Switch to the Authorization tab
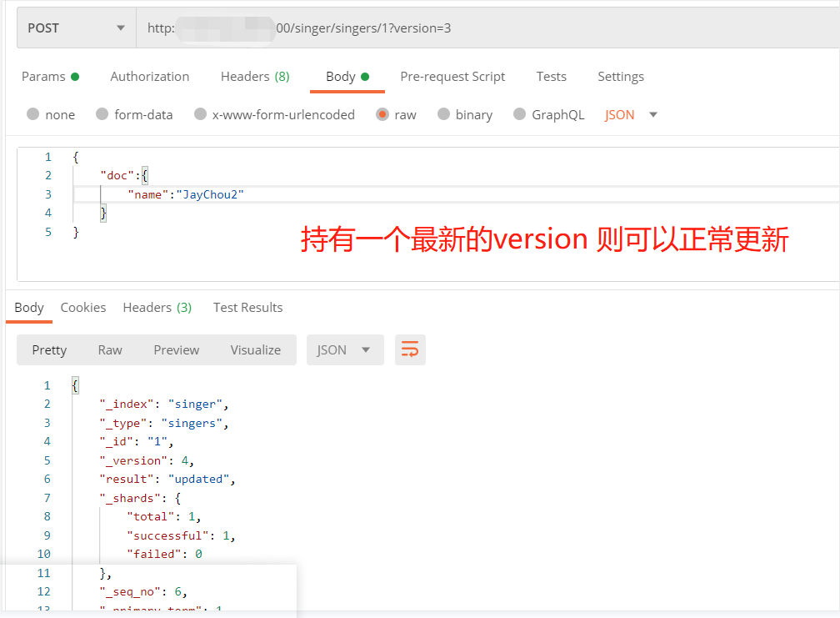The height and width of the screenshot is (618, 840). [149, 77]
